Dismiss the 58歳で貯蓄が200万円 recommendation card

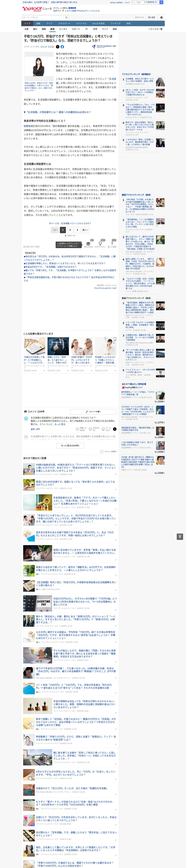pos(92,370)
